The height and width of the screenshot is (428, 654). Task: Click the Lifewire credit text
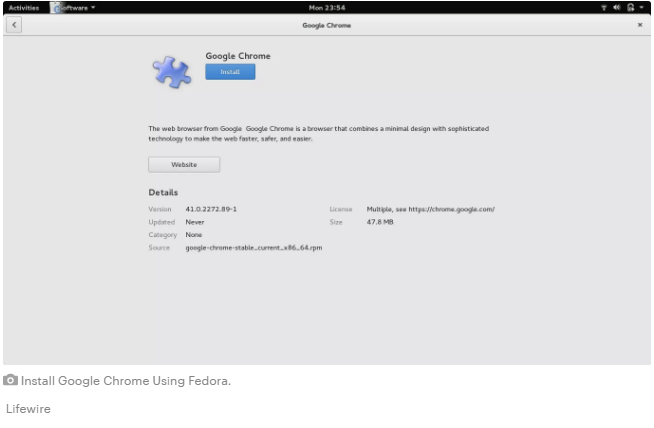[x=28, y=409]
